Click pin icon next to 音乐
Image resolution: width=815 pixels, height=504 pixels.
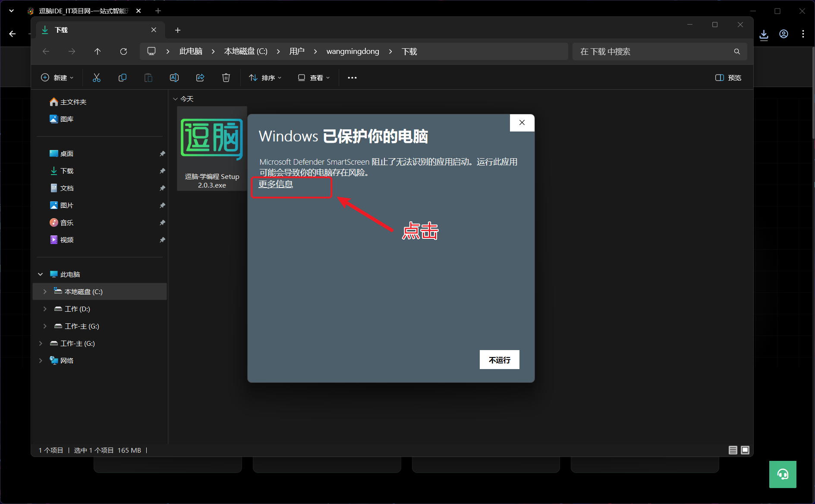162,222
